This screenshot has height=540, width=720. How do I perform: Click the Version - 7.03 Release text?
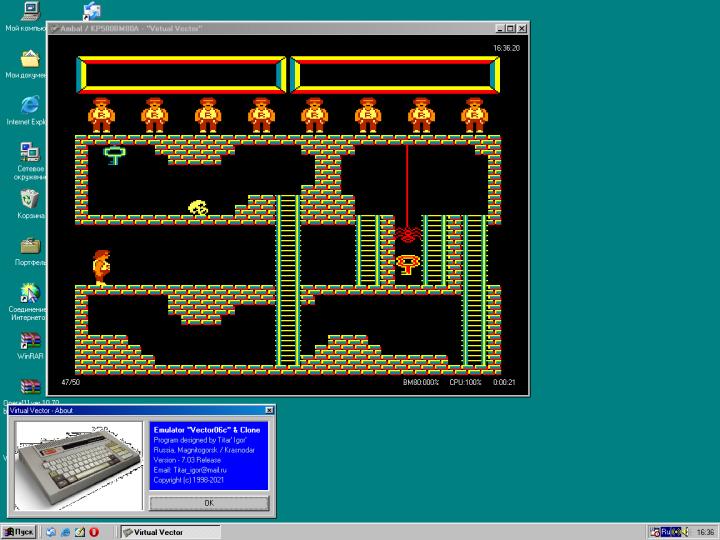[187, 460]
